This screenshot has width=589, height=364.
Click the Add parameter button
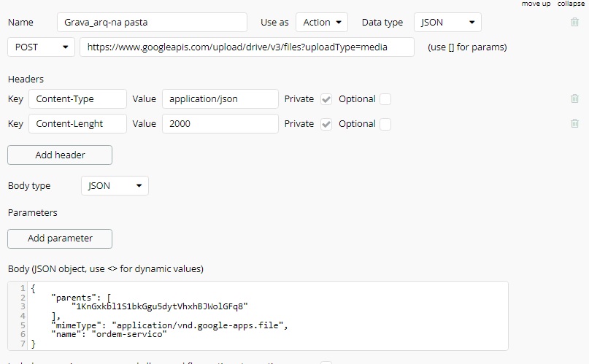(60, 239)
